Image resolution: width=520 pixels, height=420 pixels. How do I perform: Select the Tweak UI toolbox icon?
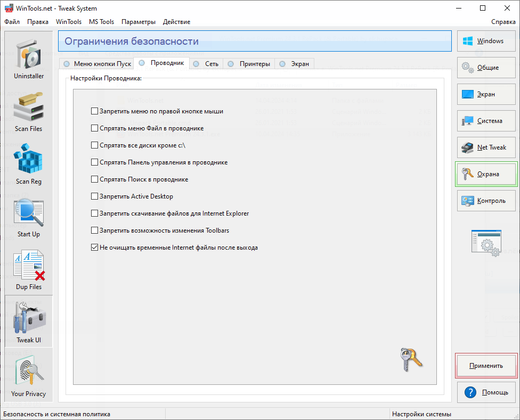click(29, 322)
